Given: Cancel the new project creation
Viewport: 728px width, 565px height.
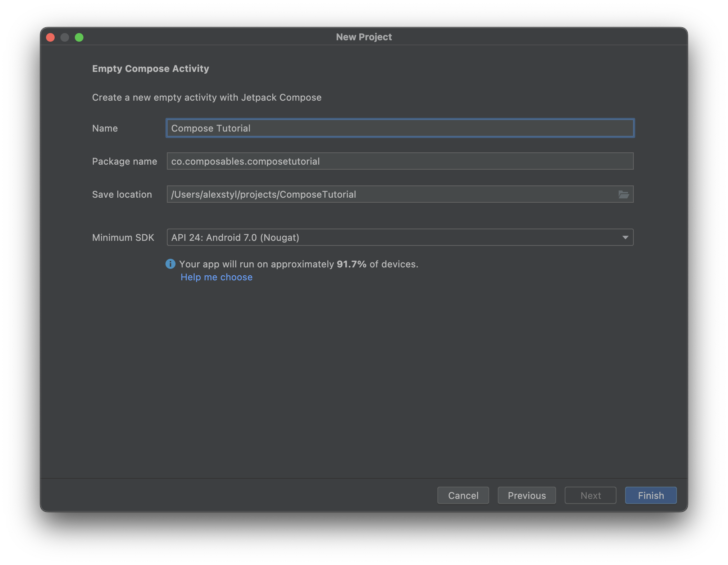Looking at the screenshot, I should [x=463, y=495].
